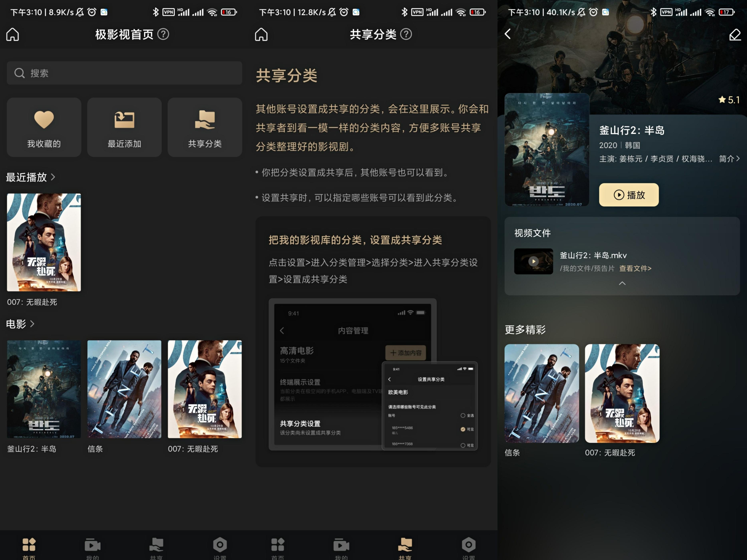
Task: Switch to the 我的 tab in bottom navigation
Action: click(341, 547)
